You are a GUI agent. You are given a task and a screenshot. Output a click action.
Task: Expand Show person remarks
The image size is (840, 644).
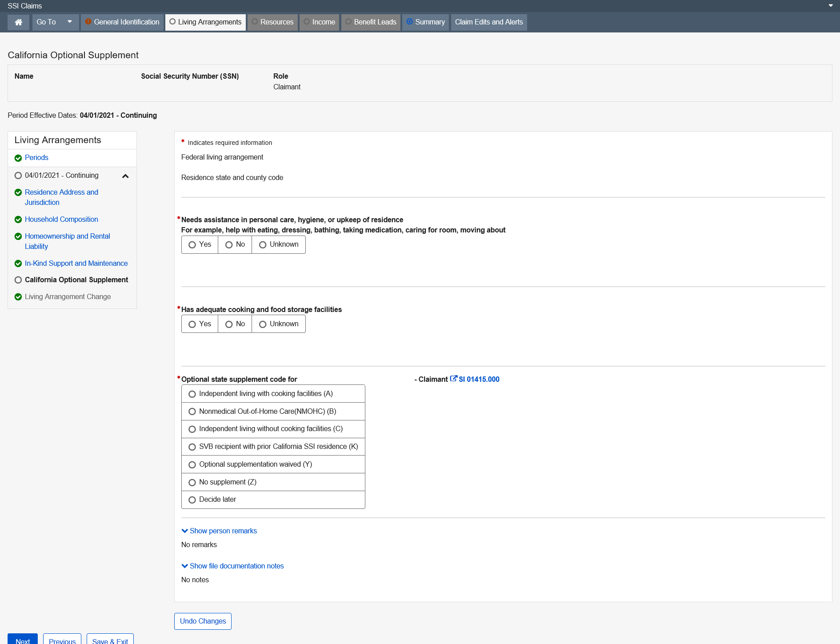219,531
